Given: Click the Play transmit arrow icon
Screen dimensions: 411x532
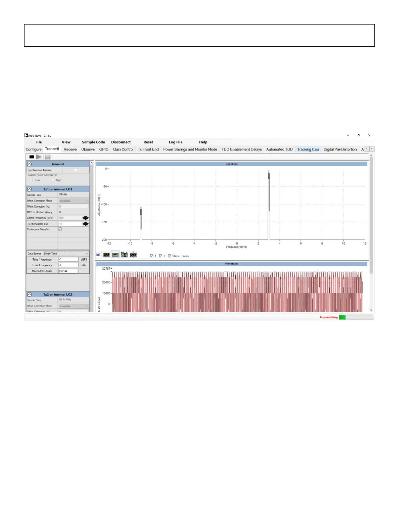Looking at the screenshot, I should (x=39, y=157).
